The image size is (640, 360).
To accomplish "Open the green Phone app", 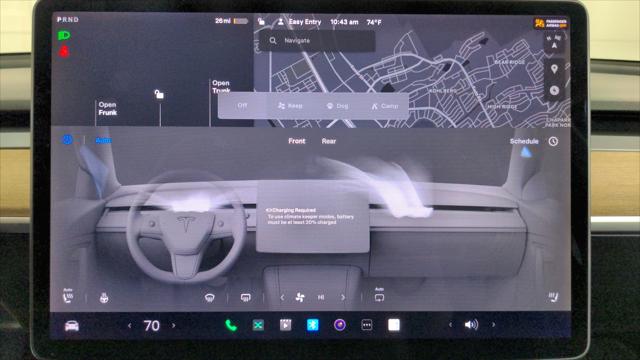I will tap(231, 325).
